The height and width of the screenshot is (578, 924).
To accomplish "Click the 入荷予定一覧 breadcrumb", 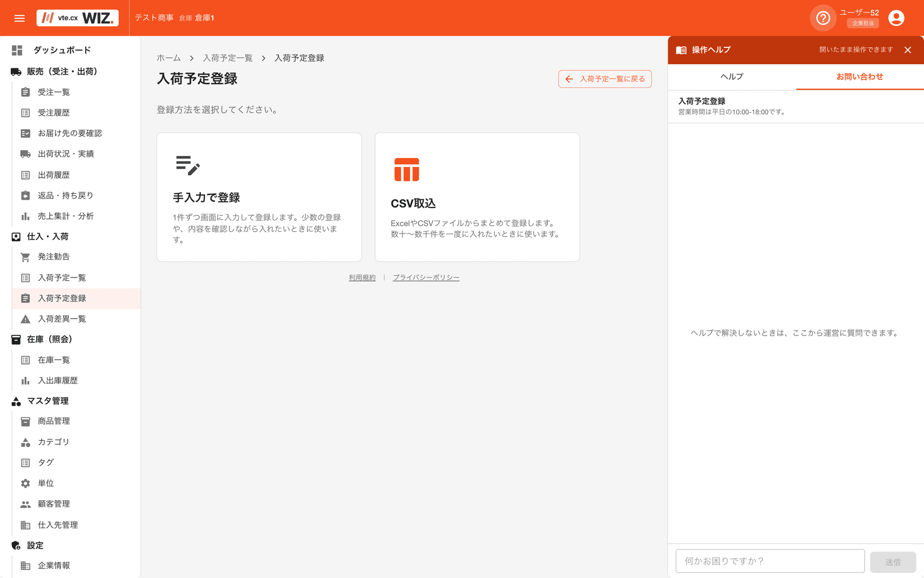I will tap(228, 58).
